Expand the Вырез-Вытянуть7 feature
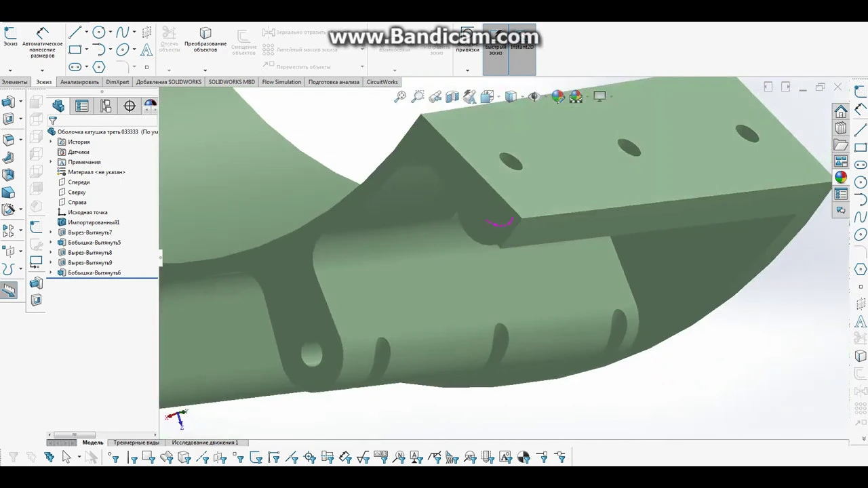 pyautogui.click(x=51, y=232)
